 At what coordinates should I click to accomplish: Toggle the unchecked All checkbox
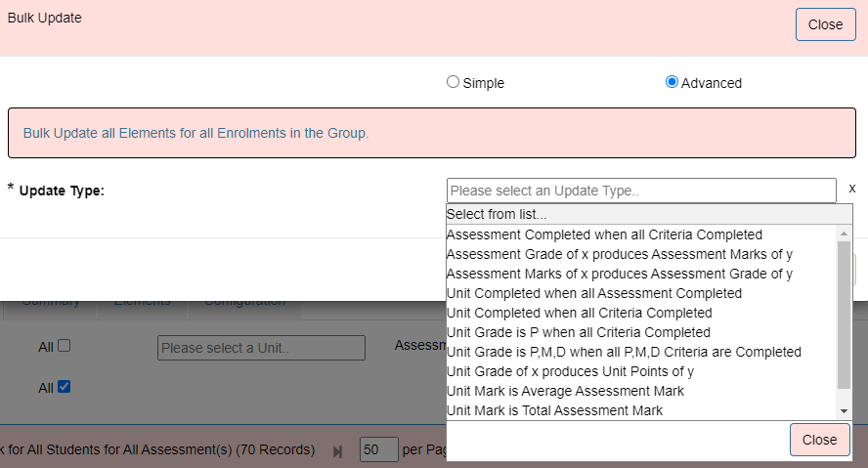[64, 345]
